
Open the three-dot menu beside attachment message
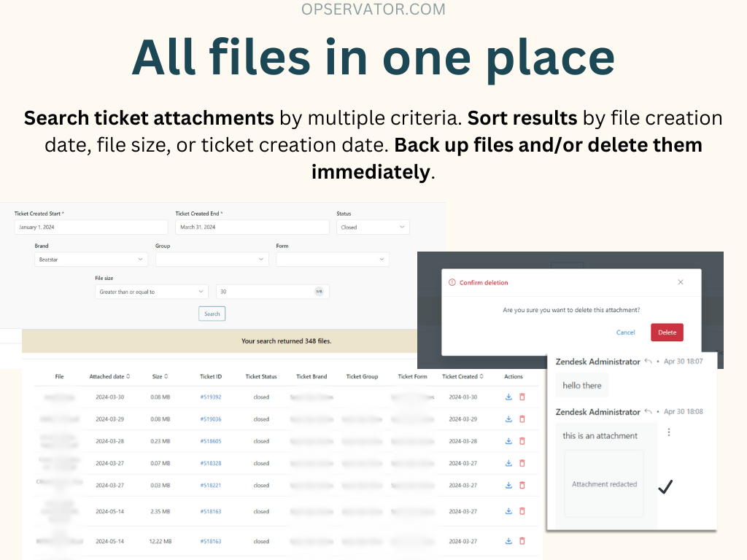click(x=669, y=432)
